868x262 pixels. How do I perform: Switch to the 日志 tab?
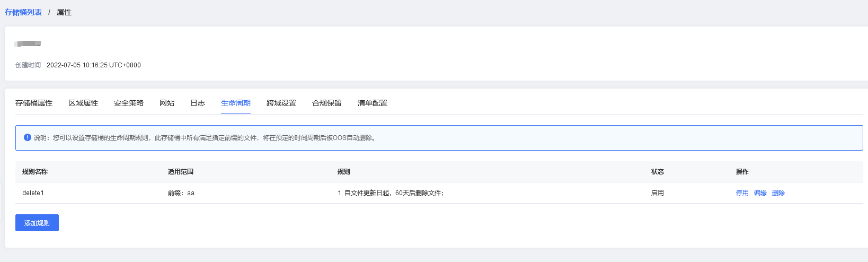[198, 103]
